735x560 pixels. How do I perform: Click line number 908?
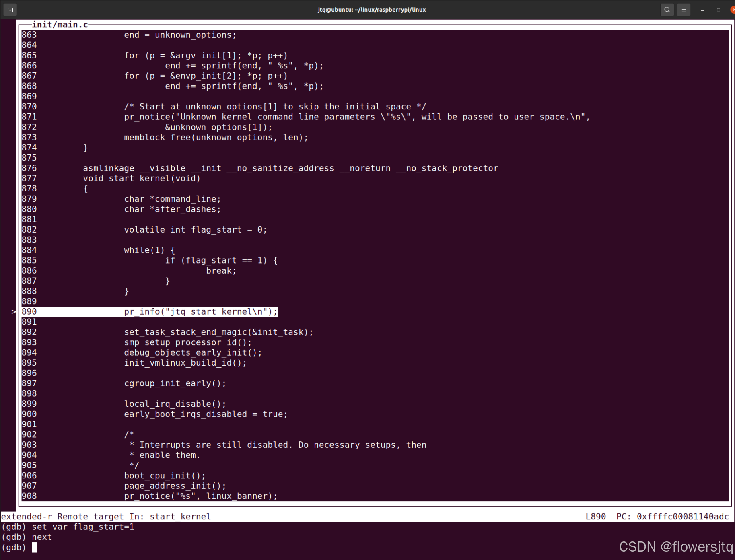click(x=29, y=496)
